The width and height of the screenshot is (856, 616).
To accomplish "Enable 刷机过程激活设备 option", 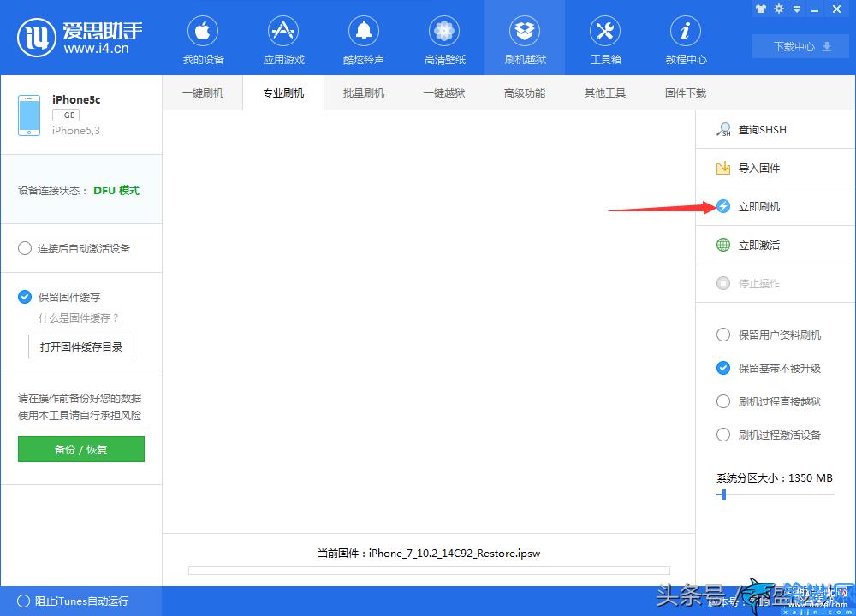I will click(723, 435).
